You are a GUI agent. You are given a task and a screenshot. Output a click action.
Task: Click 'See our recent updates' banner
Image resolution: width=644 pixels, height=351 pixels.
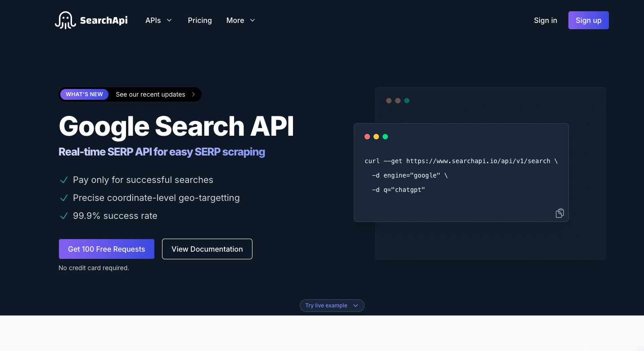pos(150,94)
